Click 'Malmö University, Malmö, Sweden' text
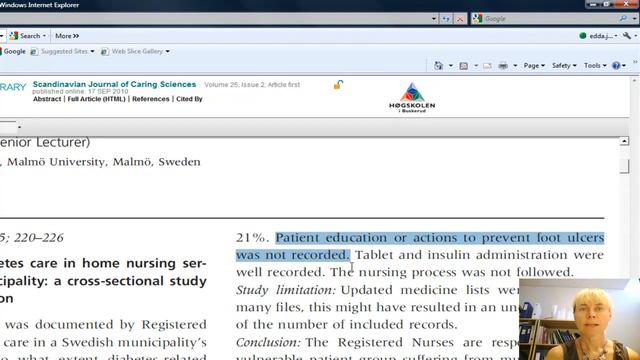Screen dimensions: 640x360 click(x=104, y=162)
